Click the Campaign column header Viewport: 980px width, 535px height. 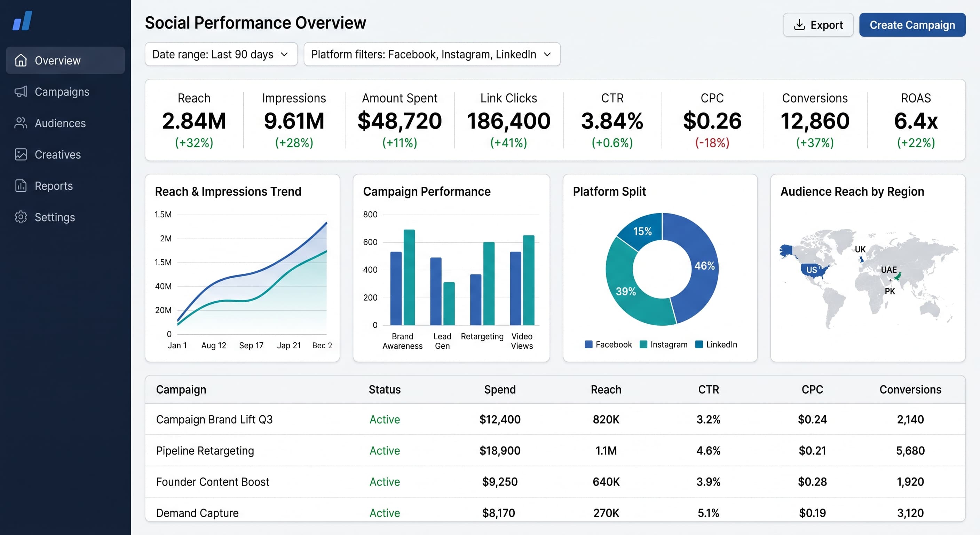[181, 389]
